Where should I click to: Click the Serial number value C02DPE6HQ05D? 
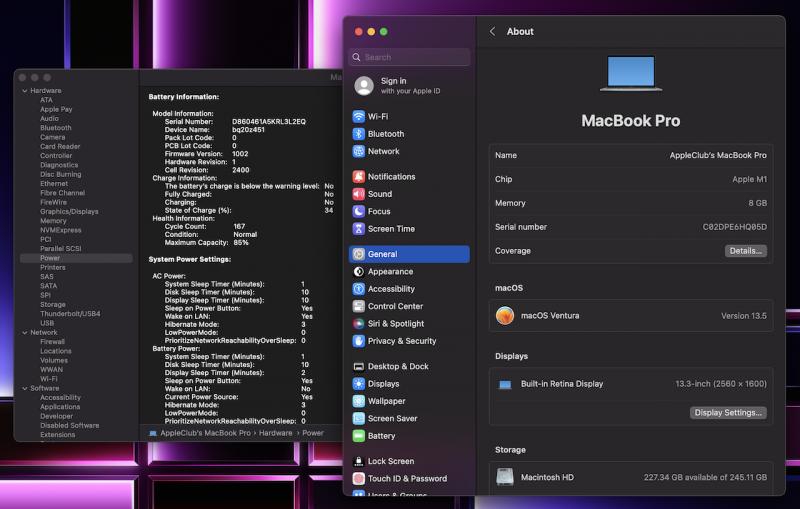[735, 227]
